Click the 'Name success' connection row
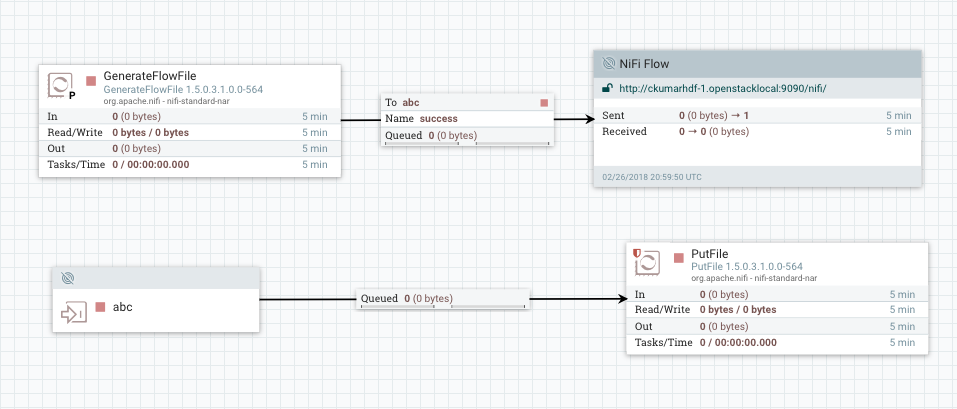 point(468,118)
